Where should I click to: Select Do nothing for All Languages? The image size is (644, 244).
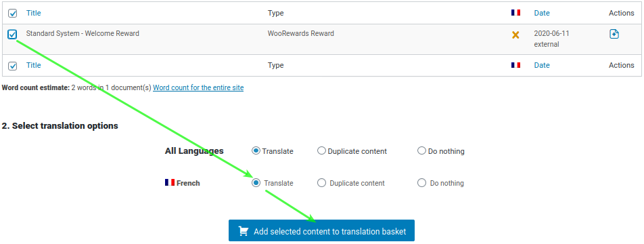pos(421,150)
